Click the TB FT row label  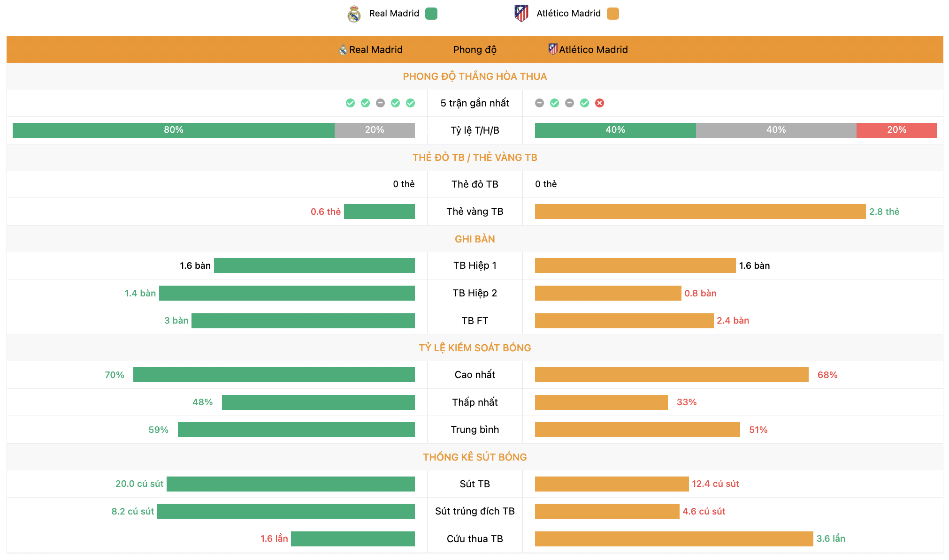pos(474,321)
